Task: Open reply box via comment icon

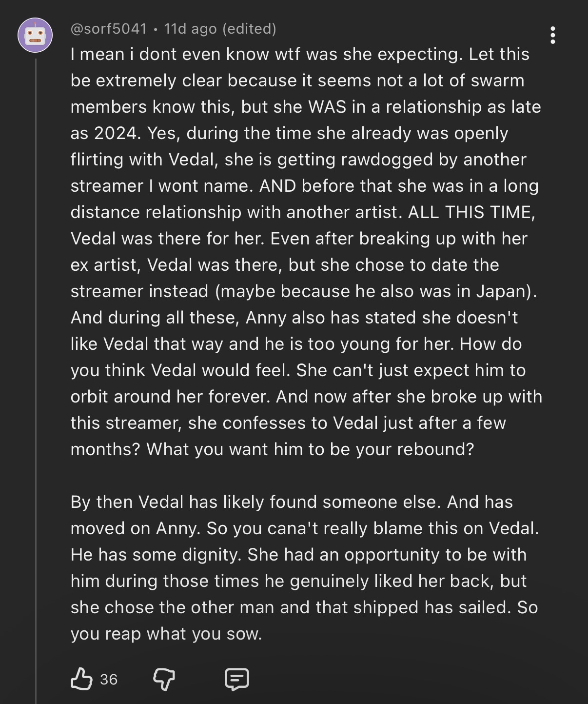Action: click(x=237, y=679)
